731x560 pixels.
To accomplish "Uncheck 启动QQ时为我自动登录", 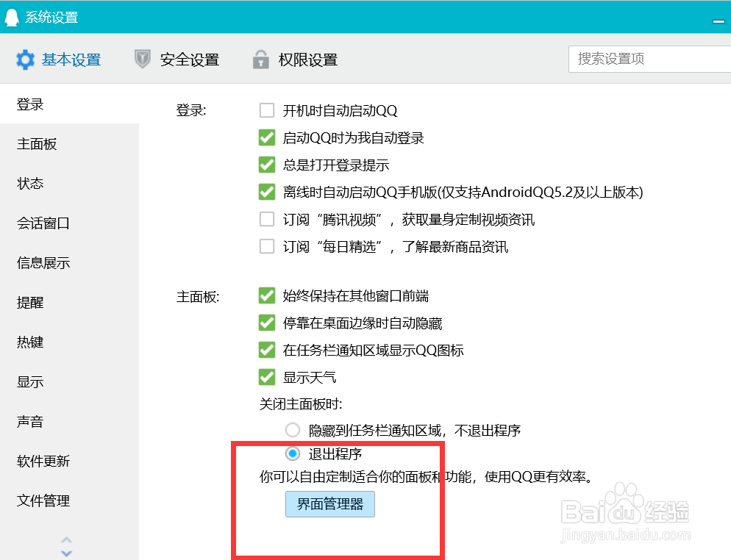I will [267, 138].
